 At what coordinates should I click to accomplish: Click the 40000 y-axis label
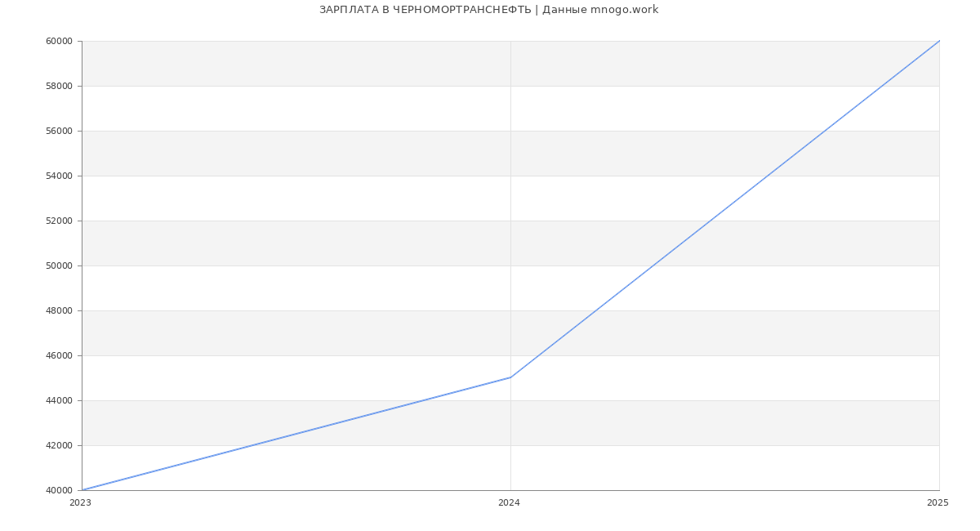pyautogui.click(x=60, y=490)
